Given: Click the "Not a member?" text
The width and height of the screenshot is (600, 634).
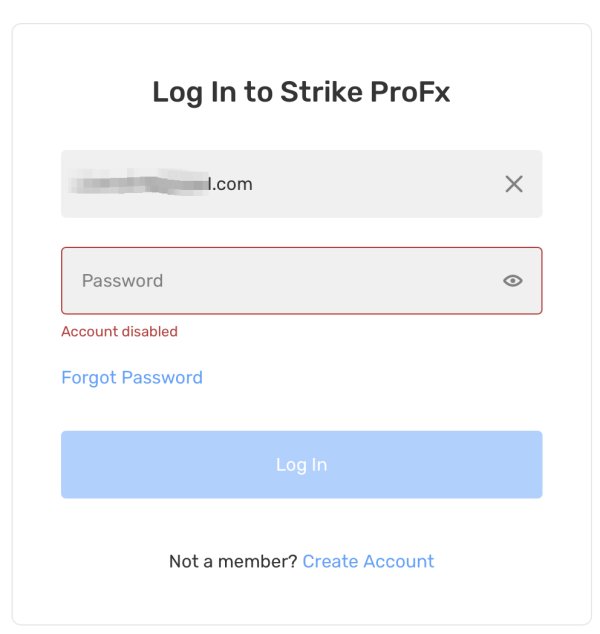Looking at the screenshot, I should pos(233,561).
